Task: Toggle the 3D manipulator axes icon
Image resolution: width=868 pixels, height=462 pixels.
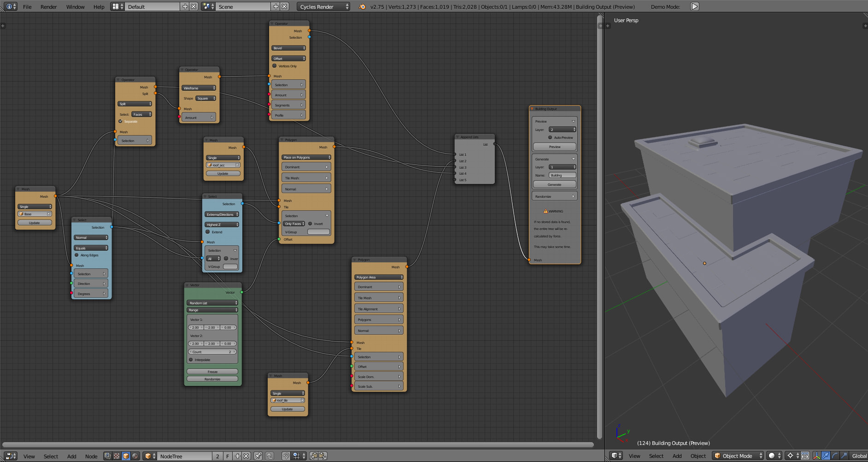Action: (816, 456)
